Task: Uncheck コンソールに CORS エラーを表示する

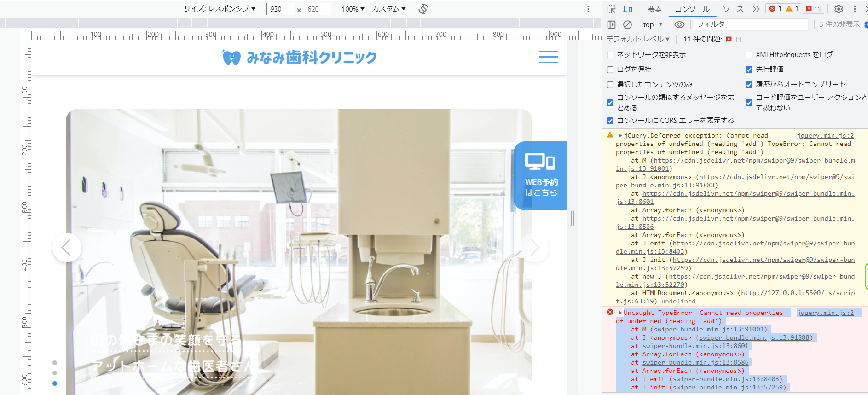Action: click(x=610, y=121)
